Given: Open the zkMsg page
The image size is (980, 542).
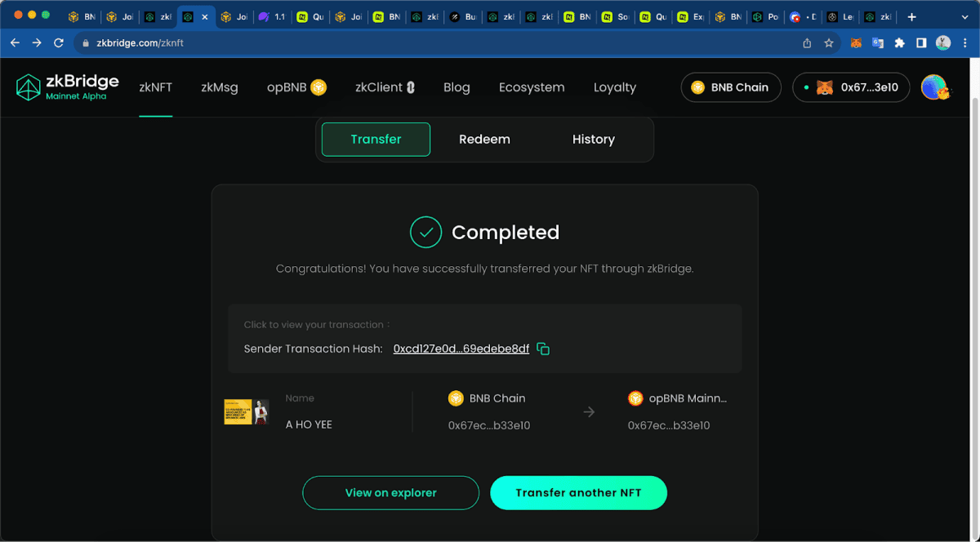Looking at the screenshot, I should [x=220, y=87].
